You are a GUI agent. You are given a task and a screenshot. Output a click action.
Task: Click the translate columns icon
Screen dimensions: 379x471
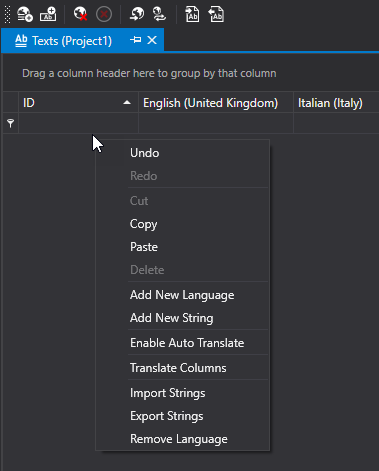[159, 14]
